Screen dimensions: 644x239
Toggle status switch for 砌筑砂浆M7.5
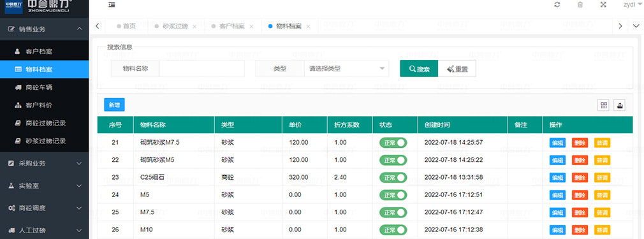click(393, 143)
